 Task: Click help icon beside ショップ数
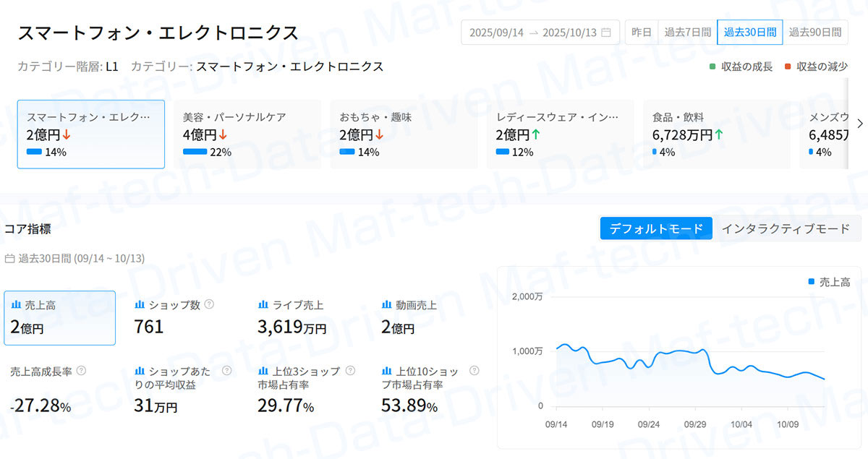click(x=209, y=304)
